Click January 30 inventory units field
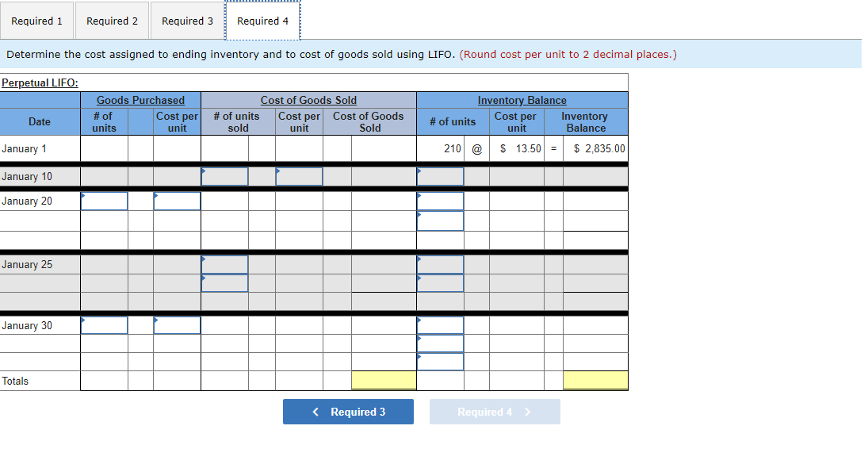 pos(440,324)
